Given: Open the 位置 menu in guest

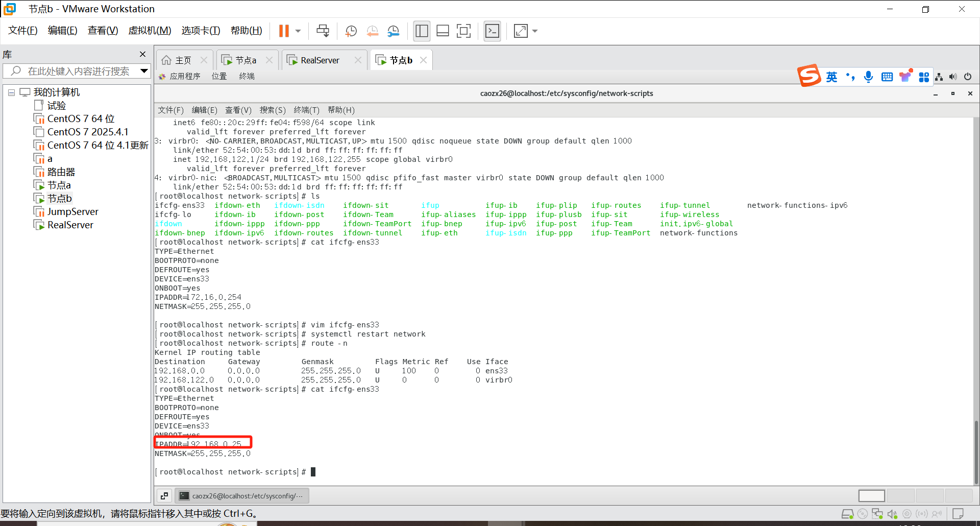Looking at the screenshot, I should (x=219, y=76).
